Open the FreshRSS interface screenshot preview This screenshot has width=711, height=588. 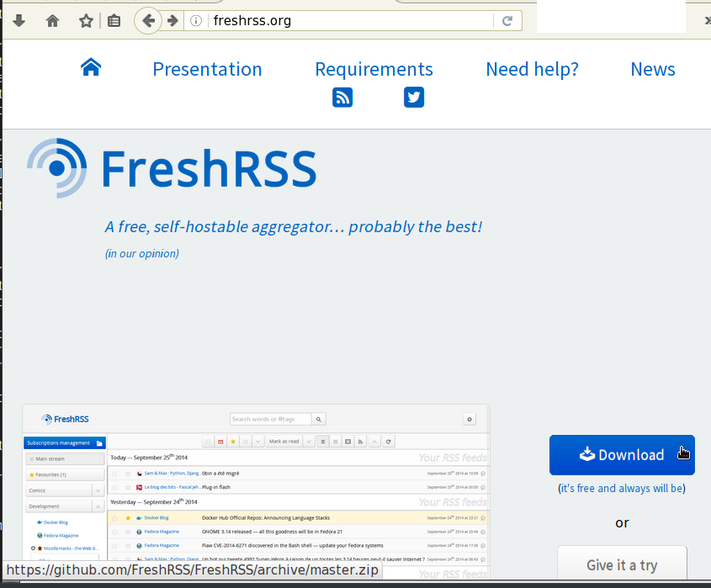pos(255,488)
